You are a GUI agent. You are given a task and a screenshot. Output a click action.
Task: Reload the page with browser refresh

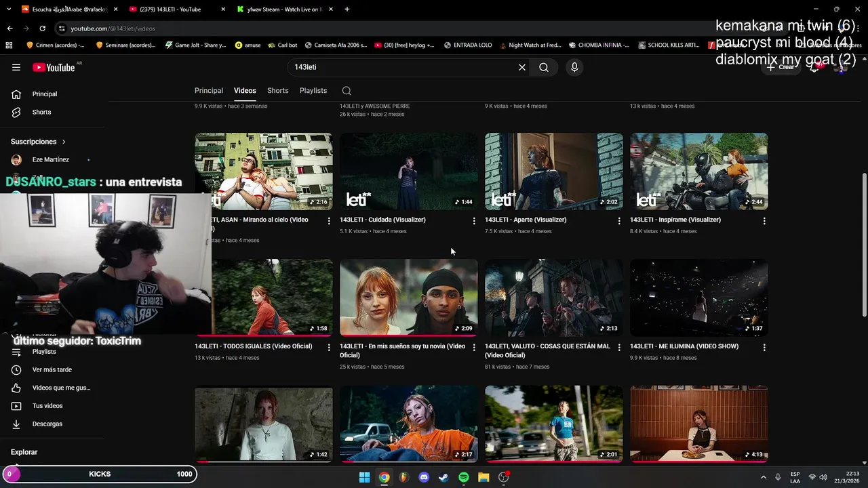(42, 28)
